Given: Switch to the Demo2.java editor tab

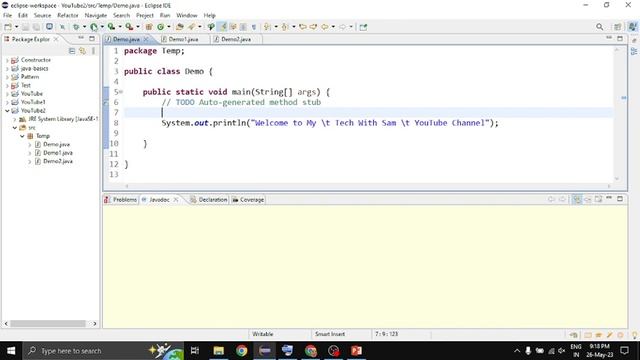Looking at the screenshot, I should [236, 39].
